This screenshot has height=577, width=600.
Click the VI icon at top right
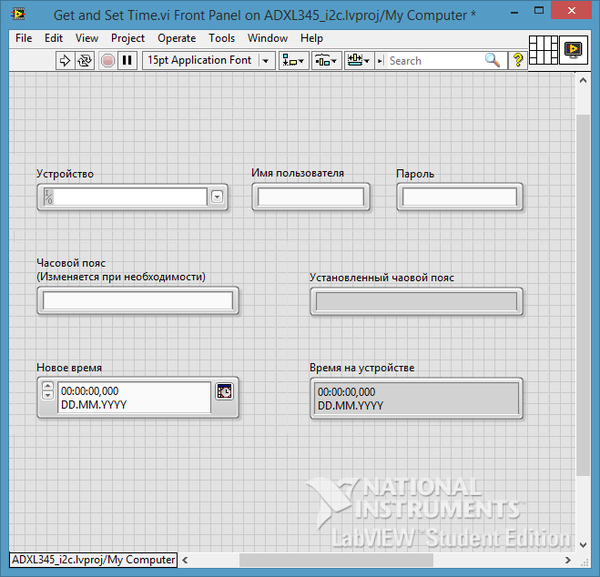pyautogui.click(x=573, y=50)
